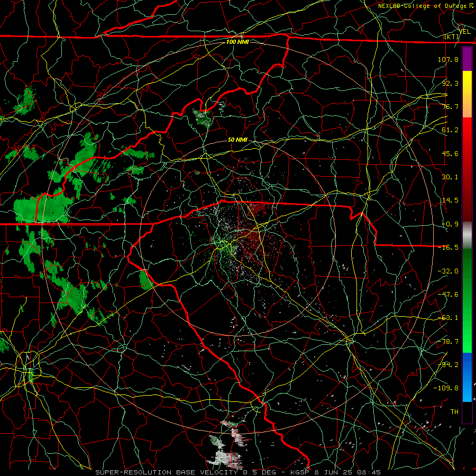Click the 50 NMI range ring label
Viewport: 476px width, 476px height.
[237, 140]
